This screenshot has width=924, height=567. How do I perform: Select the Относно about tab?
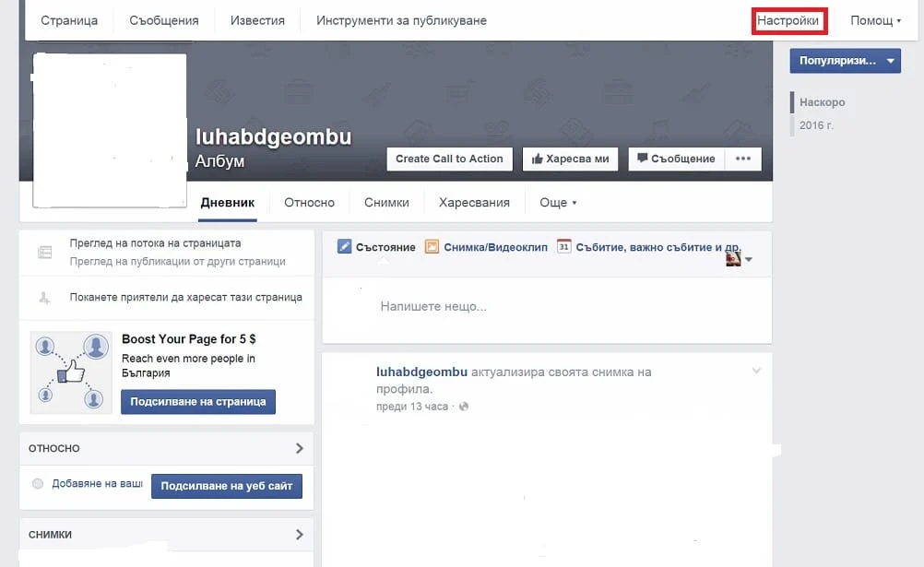pos(309,203)
